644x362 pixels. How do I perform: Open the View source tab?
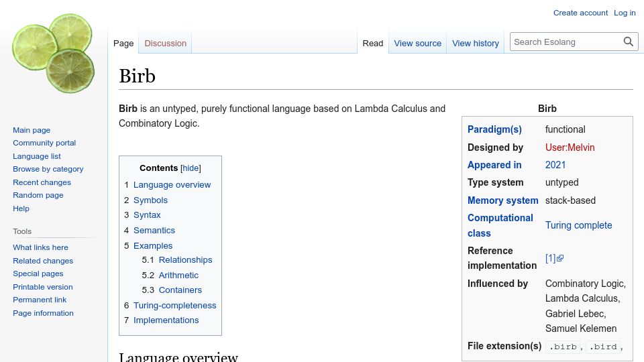[x=417, y=43]
